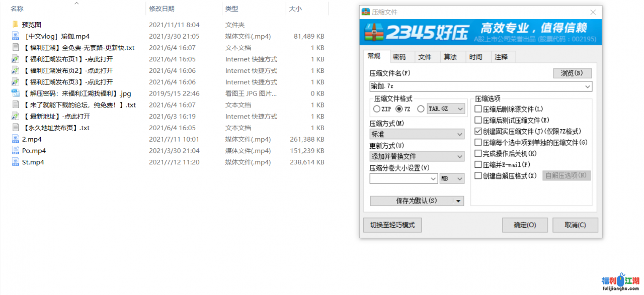Uncheck 创建固实压缩文件 checkbox
Image resolution: width=644 pixels, height=295 pixels.
click(478, 131)
